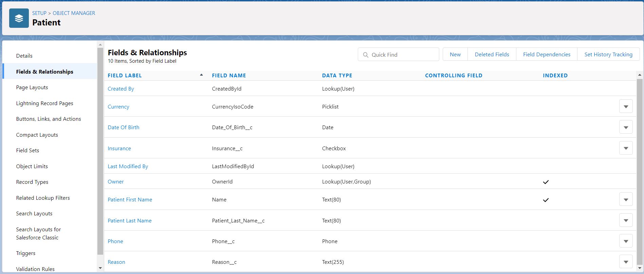644x274 pixels.
Task: Expand the Insurance row action menu
Action: click(x=626, y=148)
